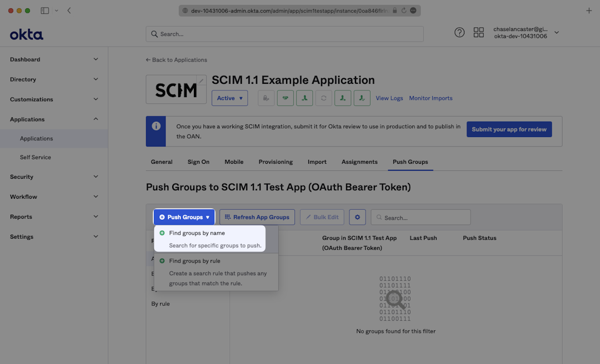Click the browser reload icon in address bar

404,11
